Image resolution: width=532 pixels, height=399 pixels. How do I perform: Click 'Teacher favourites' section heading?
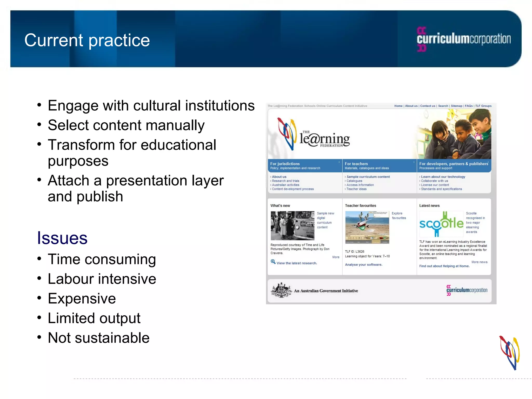[x=360, y=206]
